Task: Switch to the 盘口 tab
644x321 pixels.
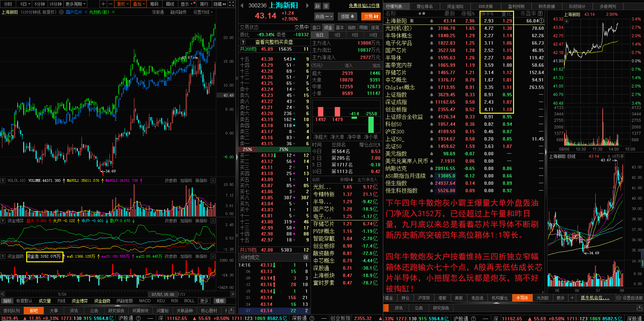Action: pyautogui.click(x=316, y=28)
